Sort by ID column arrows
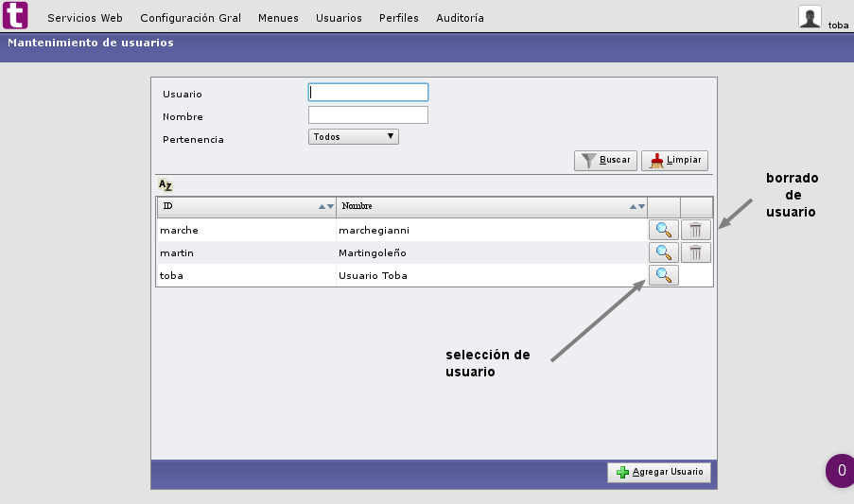854x504 pixels. [x=326, y=206]
